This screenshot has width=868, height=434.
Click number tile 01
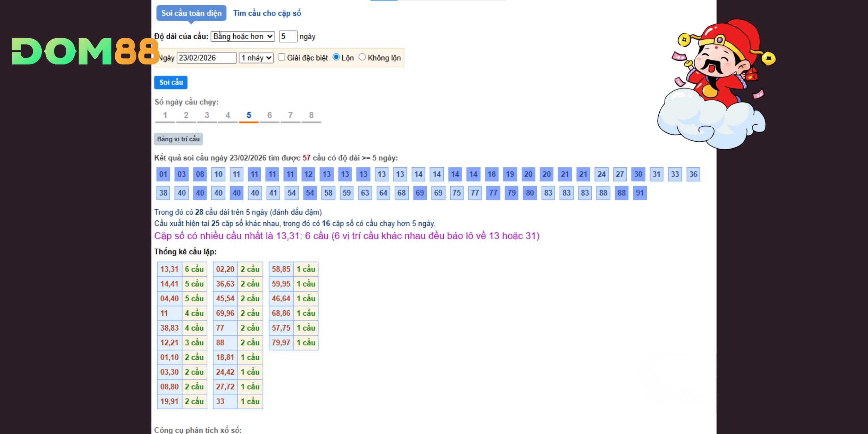(163, 174)
